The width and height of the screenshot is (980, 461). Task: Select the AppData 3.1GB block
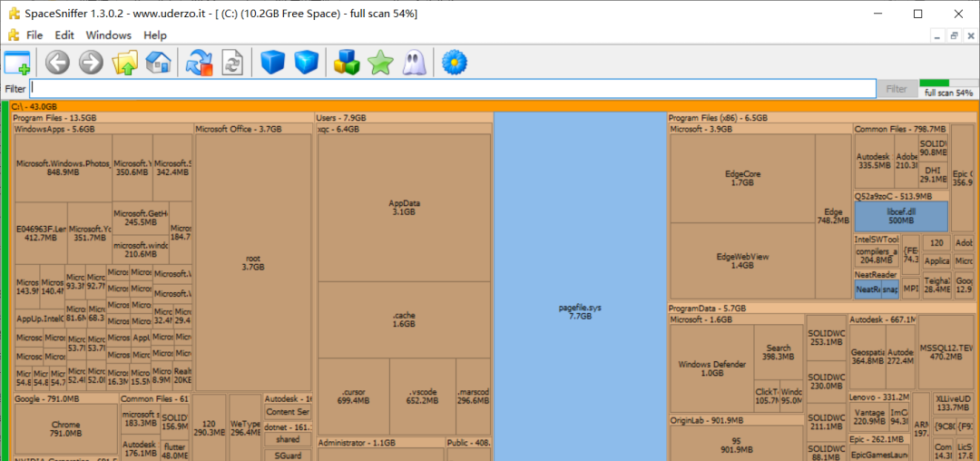coord(404,208)
